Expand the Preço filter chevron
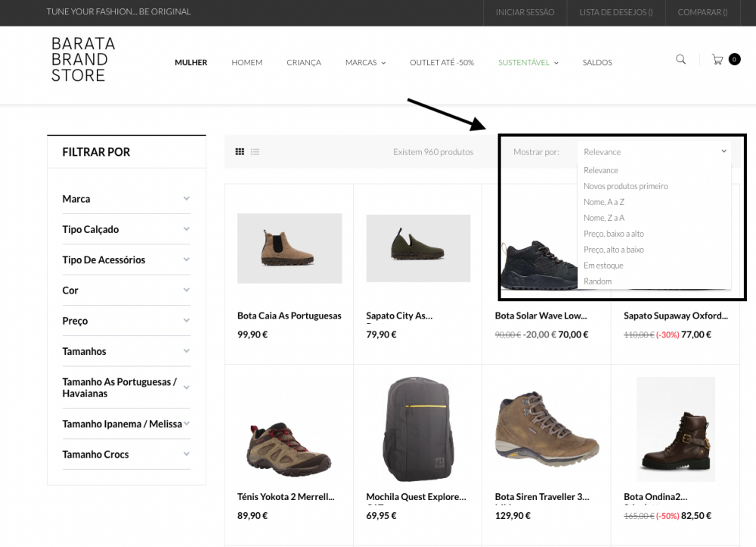This screenshot has width=756, height=547. pyautogui.click(x=187, y=320)
